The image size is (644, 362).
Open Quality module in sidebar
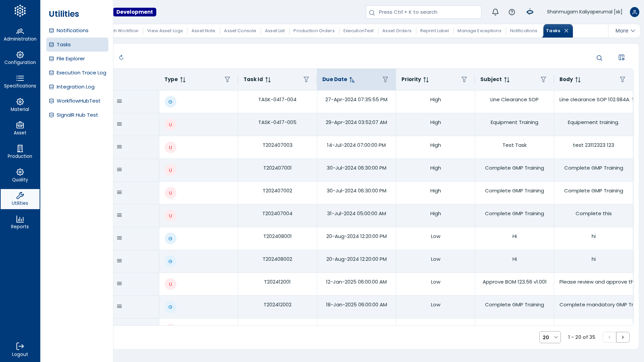click(20, 176)
